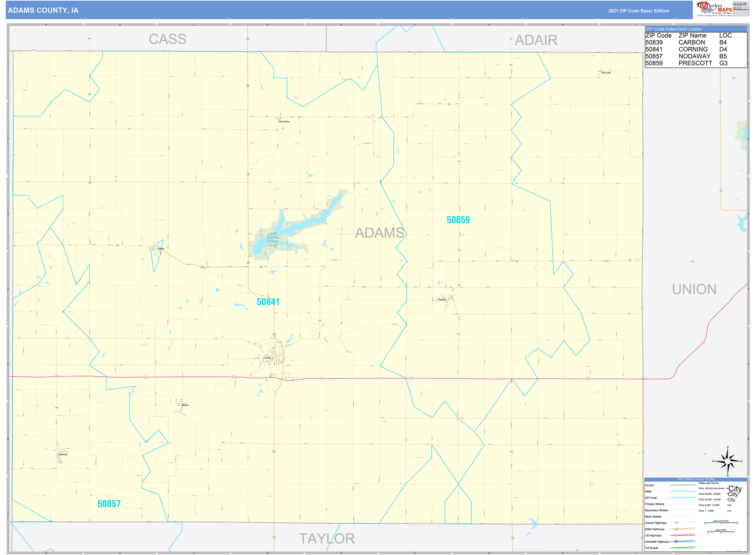The image size is (756, 555).
Task: Click the large City dot for Cities 100,000 and Above
Action: pos(727,488)
